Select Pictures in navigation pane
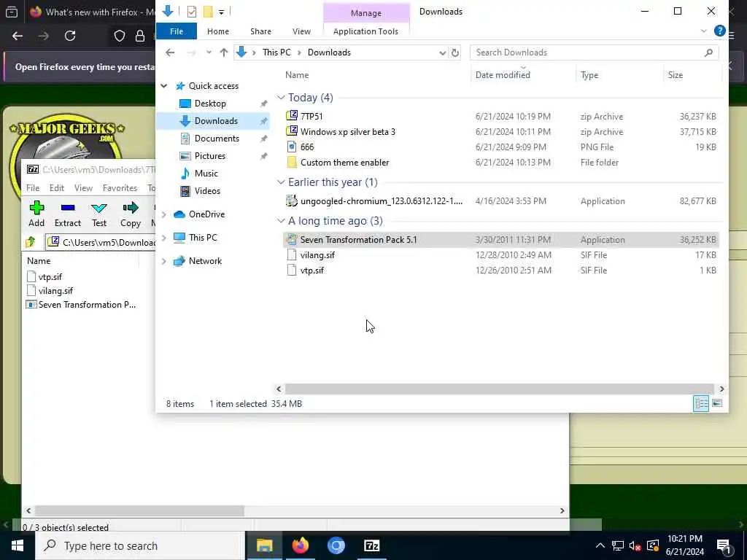The width and height of the screenshot is (747, 560). click(x=209, y=156)
